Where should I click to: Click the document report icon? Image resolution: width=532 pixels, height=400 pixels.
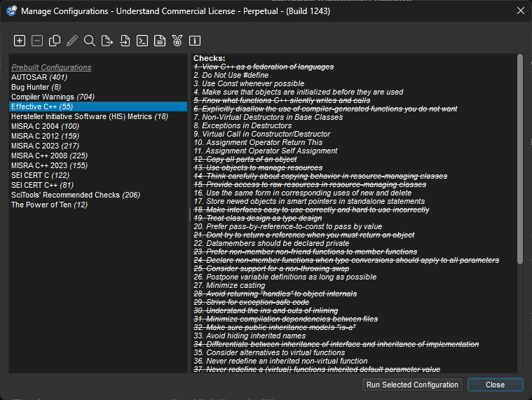160,41
